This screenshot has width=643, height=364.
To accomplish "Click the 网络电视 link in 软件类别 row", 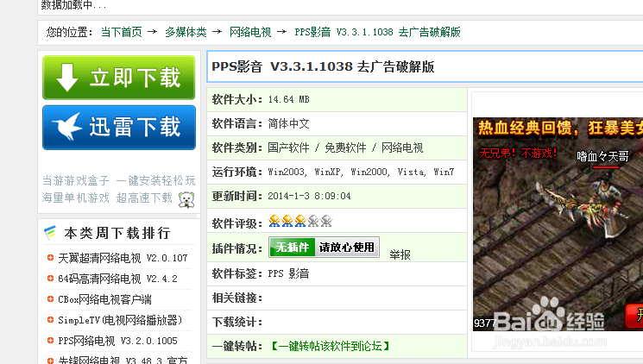I will point(402,147).
